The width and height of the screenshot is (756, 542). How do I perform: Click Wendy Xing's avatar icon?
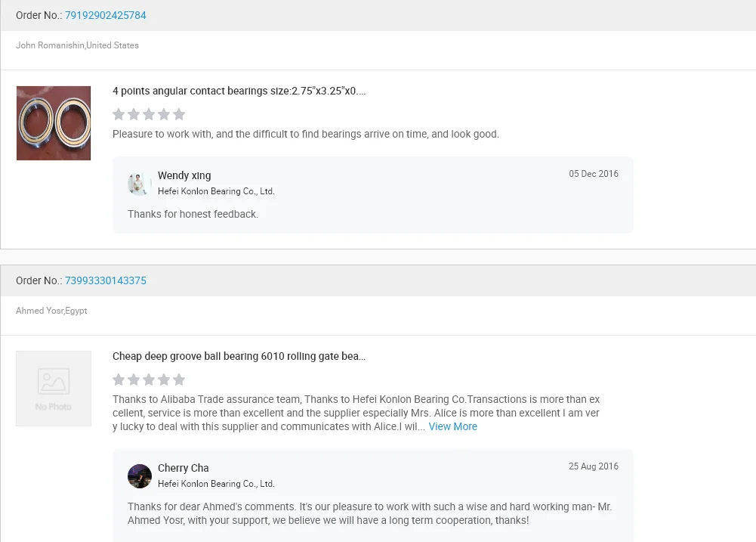[x=140, y=184]
